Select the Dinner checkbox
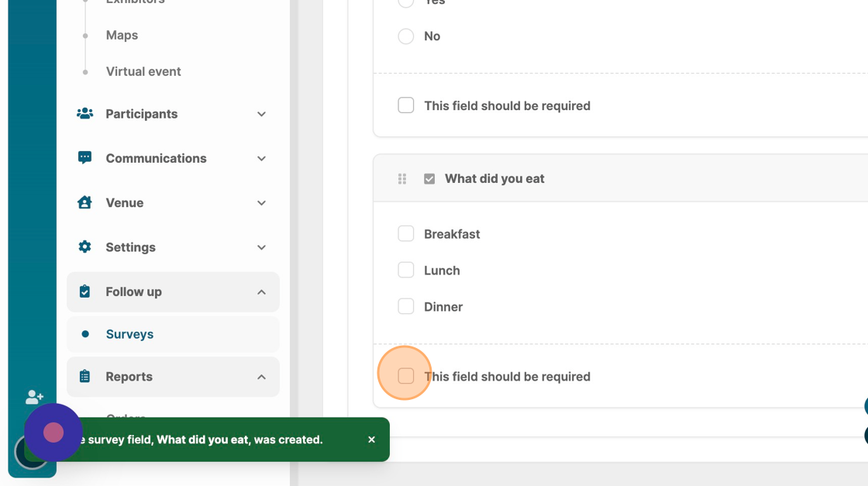 [406, 307]
